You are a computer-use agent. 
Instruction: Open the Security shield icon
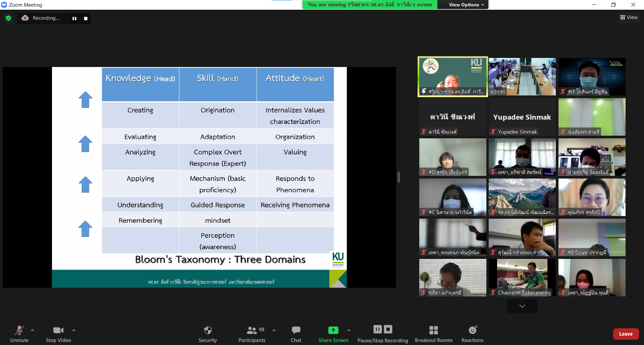(208, 331)
